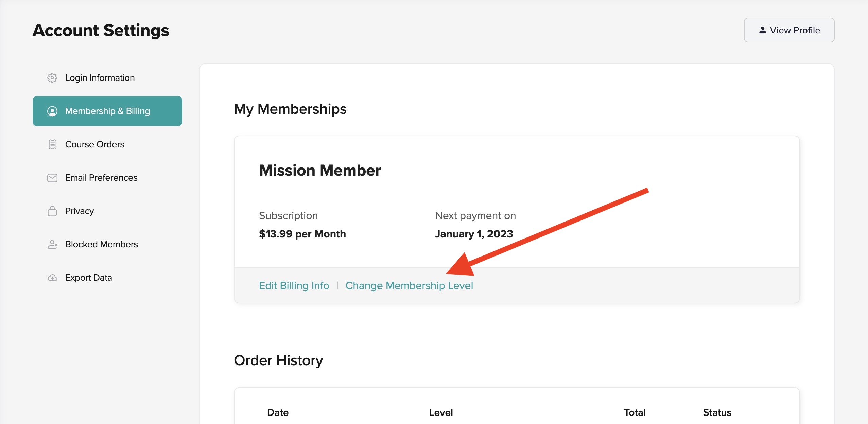This screenshot has width=868, height=424.
Task: Click the envelope icon for Email Preferences
Action: 52,178
